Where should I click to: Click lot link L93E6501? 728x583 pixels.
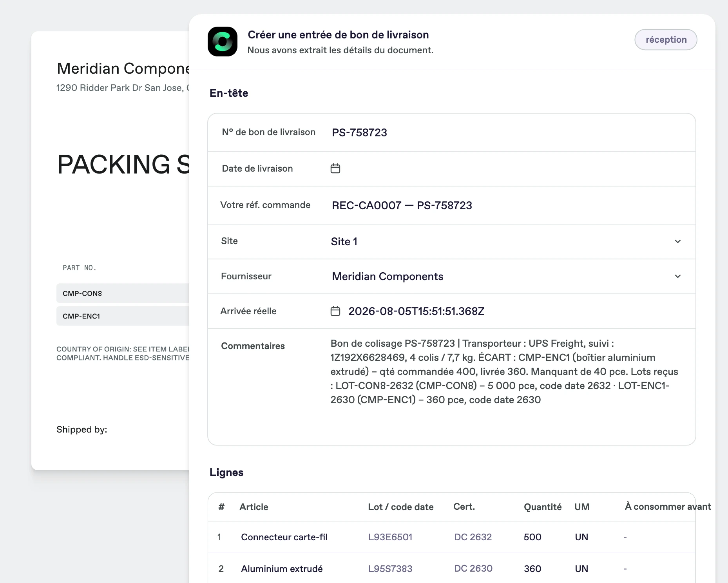[390, 537]
